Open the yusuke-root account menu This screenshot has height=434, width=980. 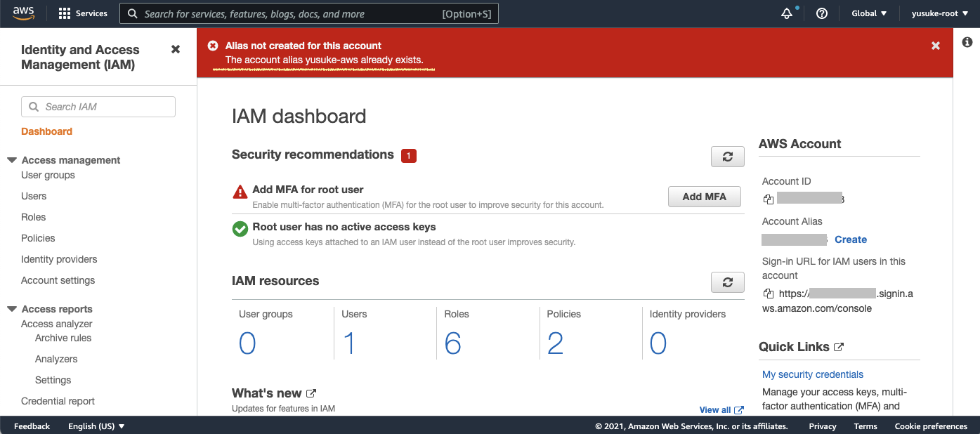940,13
